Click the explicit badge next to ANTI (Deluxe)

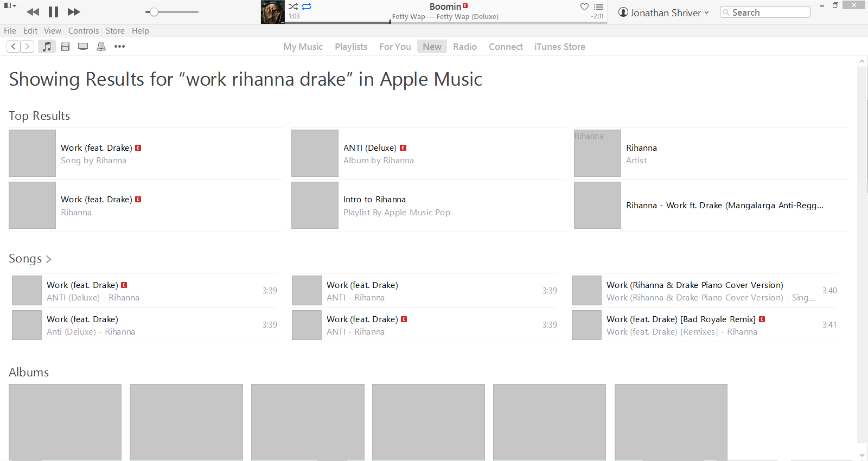pos(403,148)
